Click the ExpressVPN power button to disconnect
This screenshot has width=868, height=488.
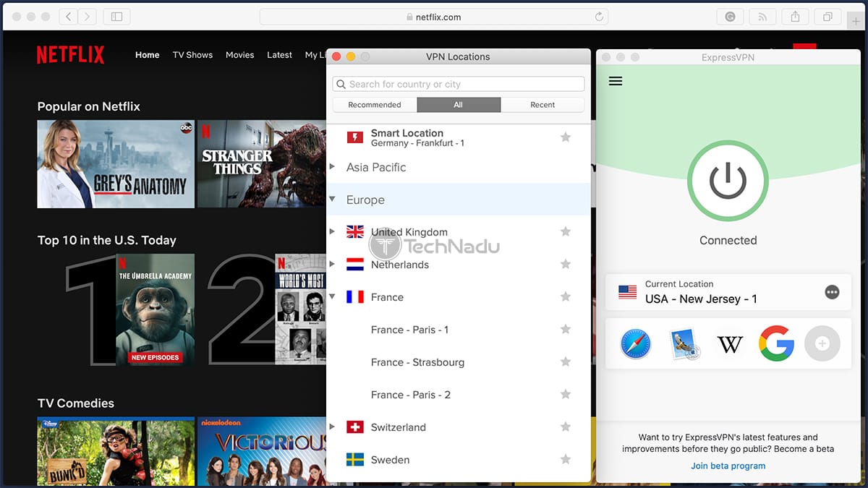tap(728, 179)
